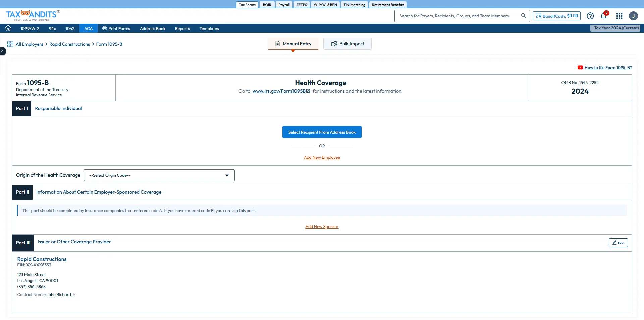Click Add New Employee link

click(x=322, y=157)
